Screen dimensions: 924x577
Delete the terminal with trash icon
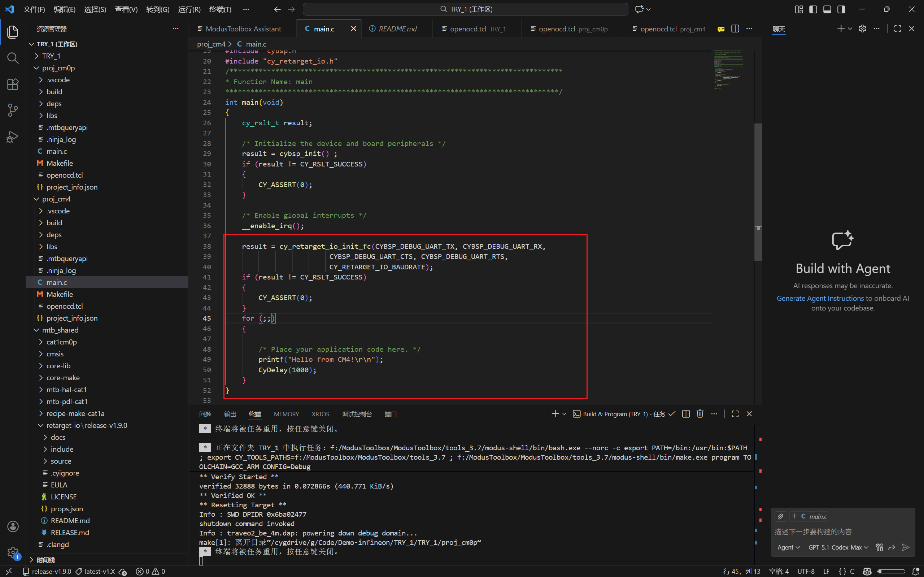click(700, 414)
